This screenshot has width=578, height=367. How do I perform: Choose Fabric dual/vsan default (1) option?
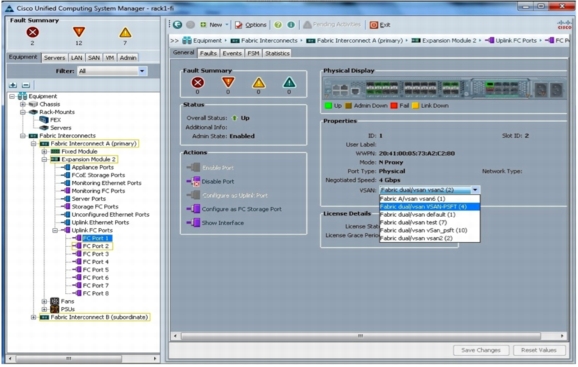click(x=430, y=214)
